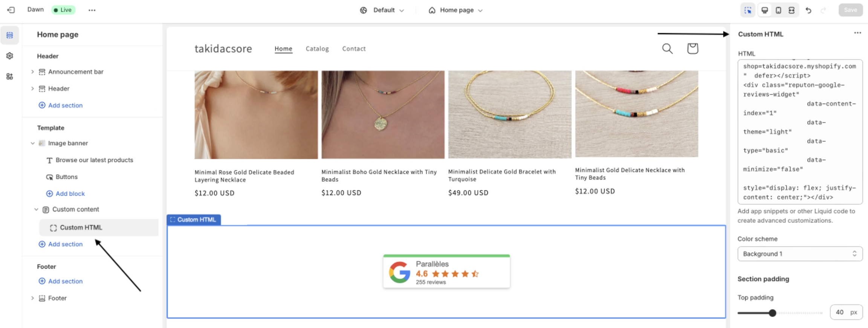Screen dimensions: 868x328
Task: Click the undo arrow icon
Action: (x=808, y=10)
